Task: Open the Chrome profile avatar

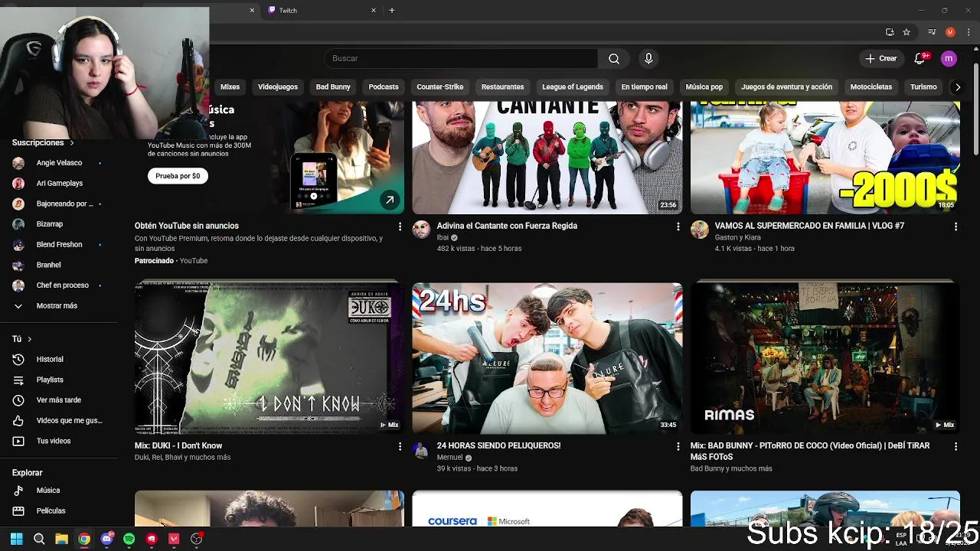Action: (x=950, y=32)
